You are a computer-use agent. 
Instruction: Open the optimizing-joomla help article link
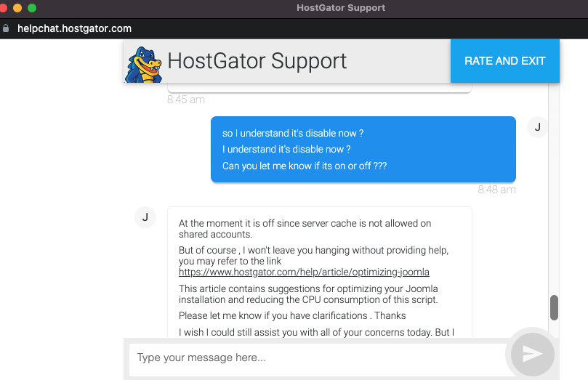pyautogui.click(x=304, y=272)
